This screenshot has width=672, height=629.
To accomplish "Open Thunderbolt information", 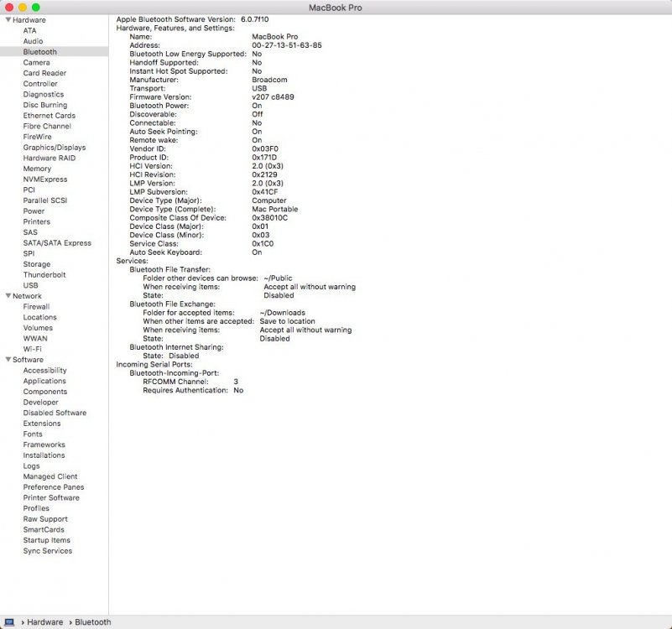I will [x=44, y=274].
